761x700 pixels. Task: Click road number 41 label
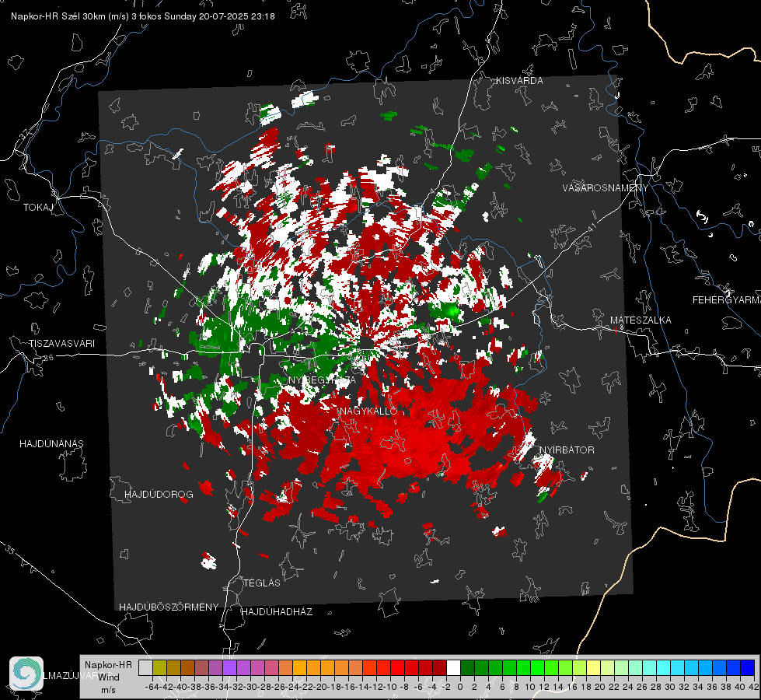pyautogui.click(x=592, y=228)
